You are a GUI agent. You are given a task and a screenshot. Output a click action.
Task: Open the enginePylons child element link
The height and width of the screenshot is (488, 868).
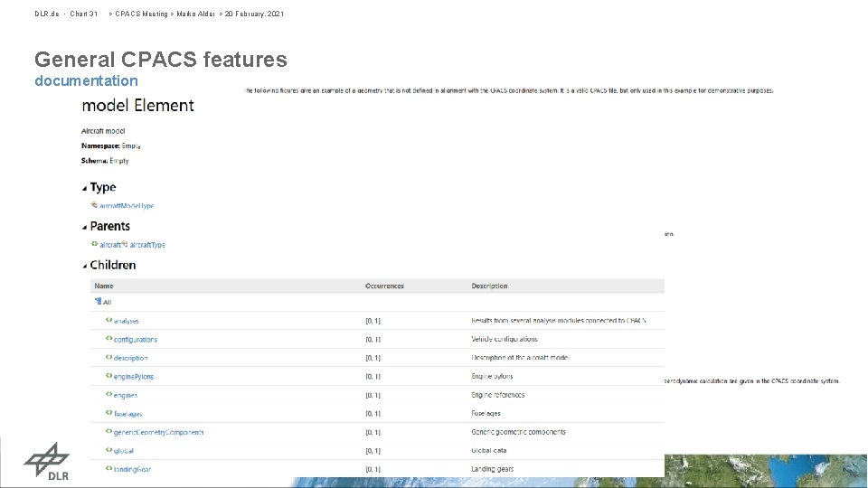click(134, 377)
